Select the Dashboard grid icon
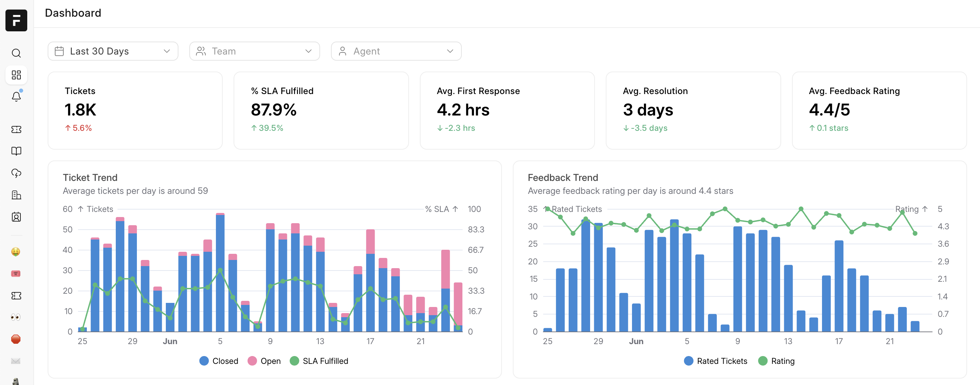Viewport: 980px width, 385px height. [x=16, y=75]
